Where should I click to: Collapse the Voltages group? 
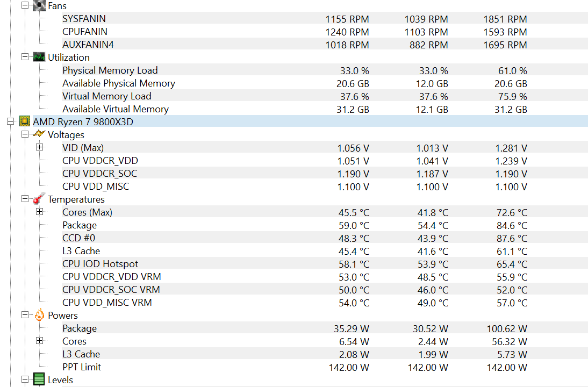tap(25, 134)
